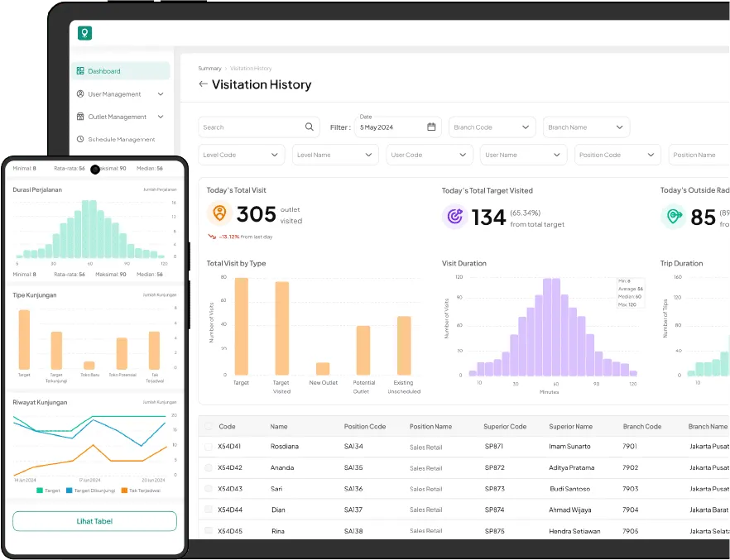This screenshot has height=560, width=730.
Task: Click the back arrow beside Visitation History
Action: (x=203, y=84)
